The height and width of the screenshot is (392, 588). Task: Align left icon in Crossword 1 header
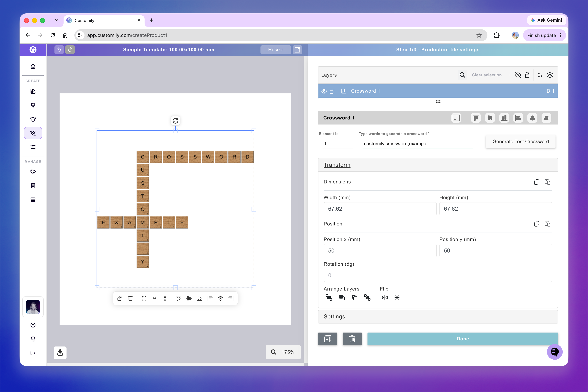(518, 118)
